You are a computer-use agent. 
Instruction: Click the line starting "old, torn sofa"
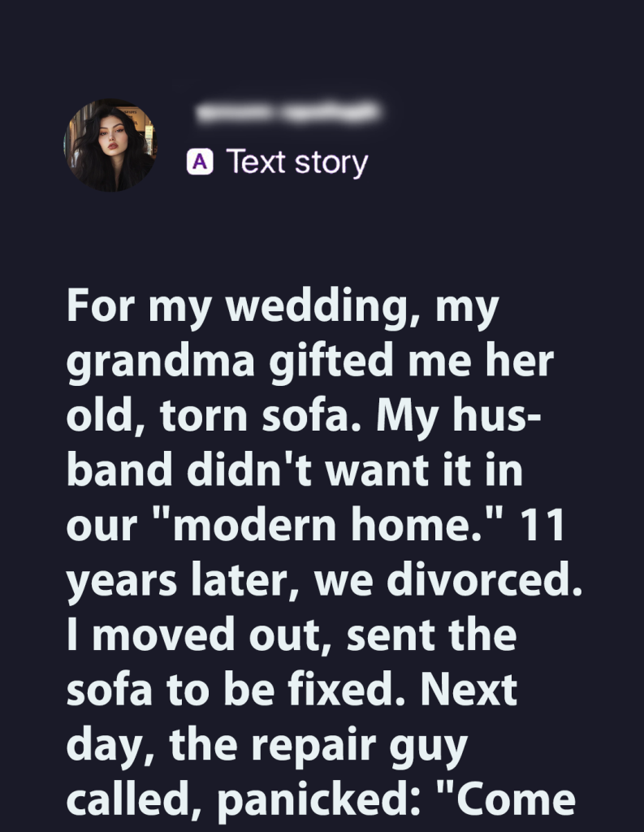[305, 418]
